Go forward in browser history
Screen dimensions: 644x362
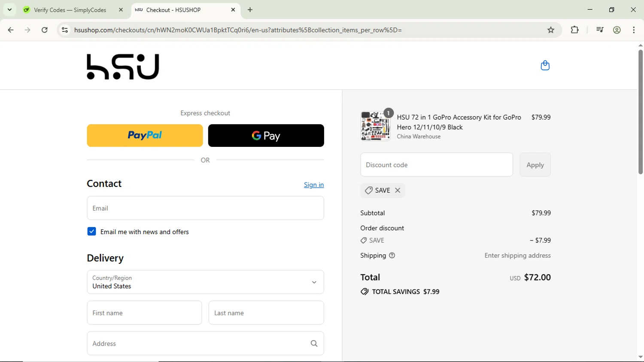coord(27,30)
